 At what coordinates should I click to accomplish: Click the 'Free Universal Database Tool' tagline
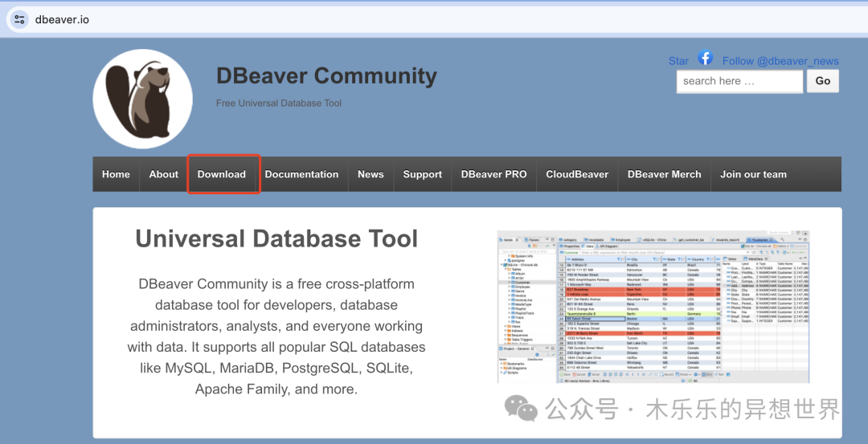coord(278,103)
